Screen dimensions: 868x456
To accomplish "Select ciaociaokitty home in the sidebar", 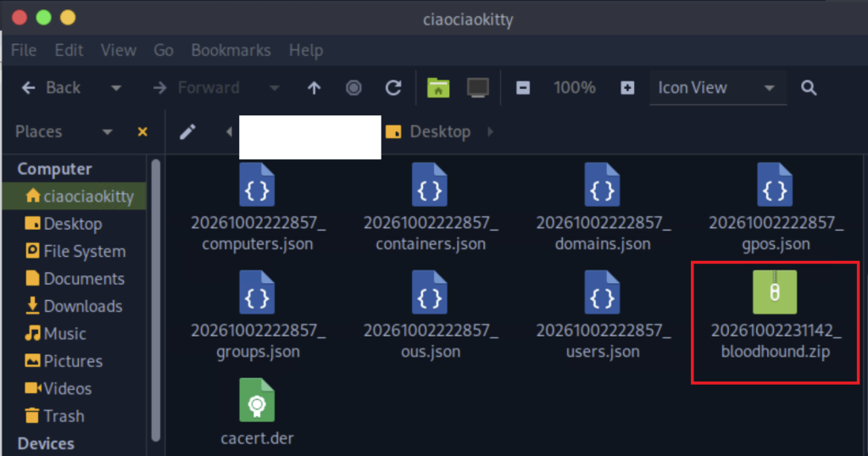I will 75,197.
